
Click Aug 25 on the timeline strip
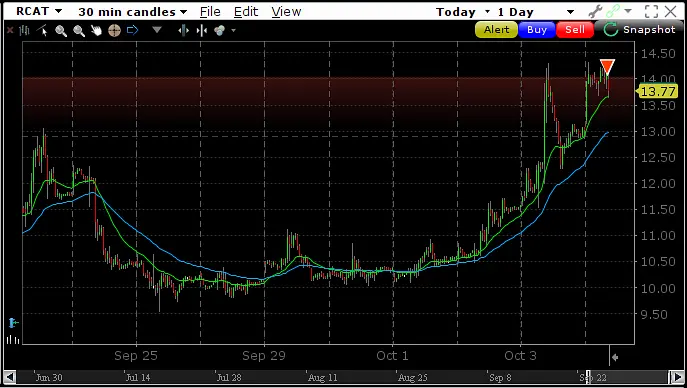tap(412, 377)
